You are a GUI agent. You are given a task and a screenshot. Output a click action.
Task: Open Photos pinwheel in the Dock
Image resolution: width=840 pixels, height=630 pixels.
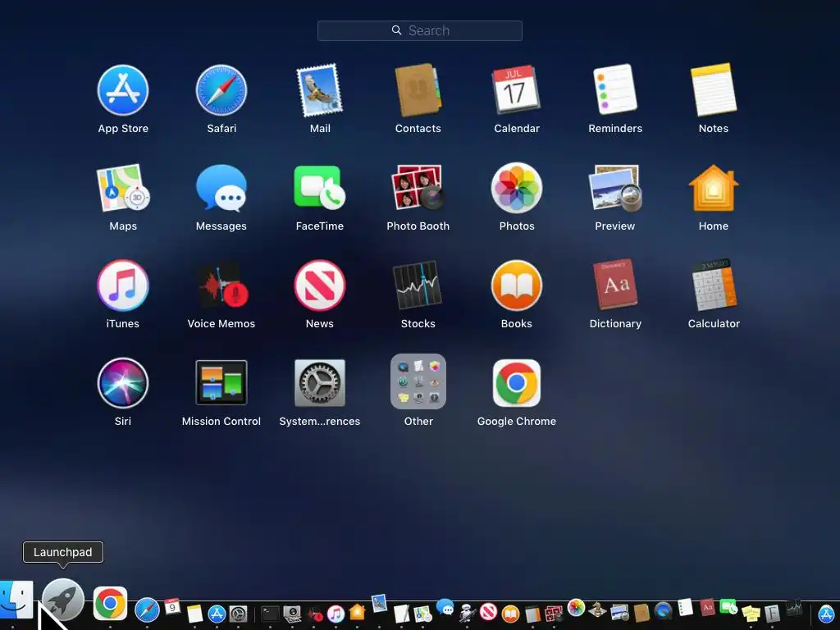[576, 608]
